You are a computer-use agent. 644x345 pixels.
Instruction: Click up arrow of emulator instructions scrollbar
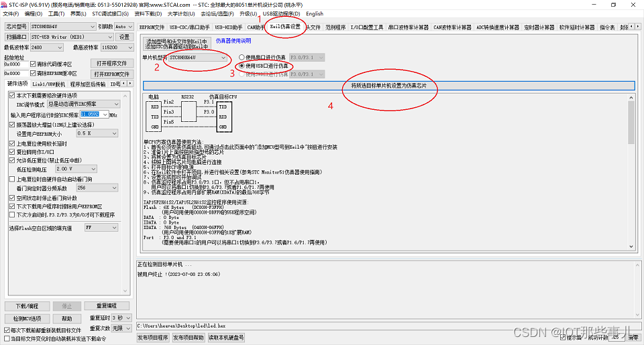click(x=631, y=98)
